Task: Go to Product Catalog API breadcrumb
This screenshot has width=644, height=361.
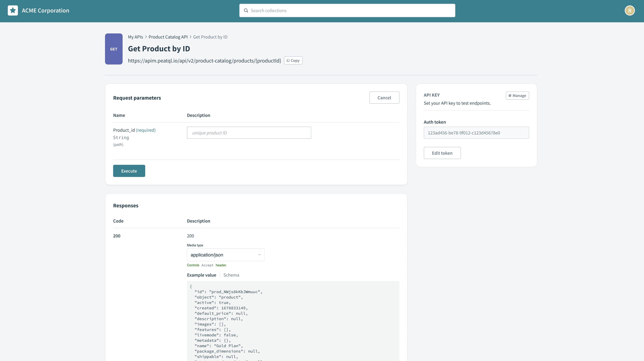Action: [x=168, y=37]
